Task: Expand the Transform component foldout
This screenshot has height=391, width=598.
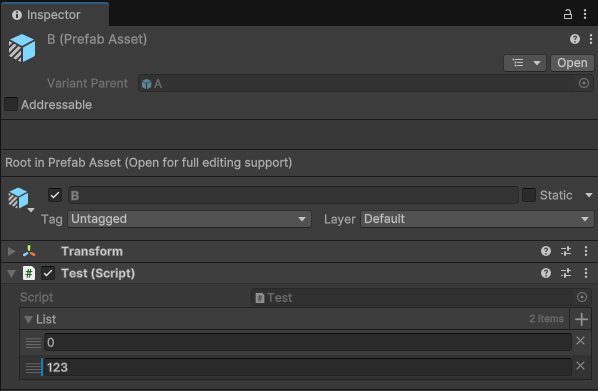Action: click(11, 251)
